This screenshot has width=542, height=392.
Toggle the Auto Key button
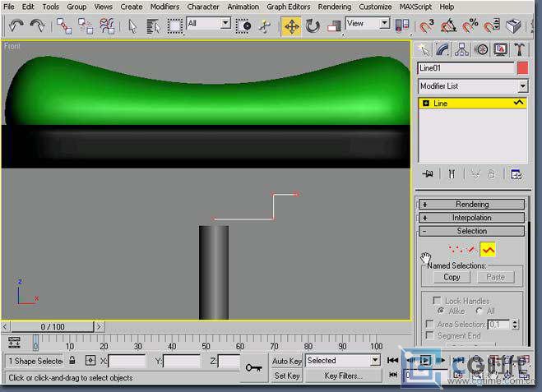click(287, 361)
